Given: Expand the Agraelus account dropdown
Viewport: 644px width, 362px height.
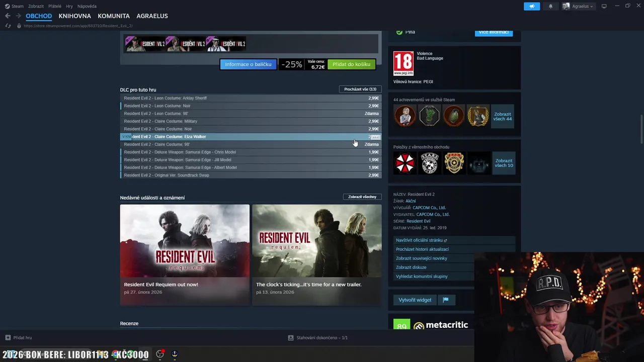Looking at the screenshot, I should click(x=578, y=6).
